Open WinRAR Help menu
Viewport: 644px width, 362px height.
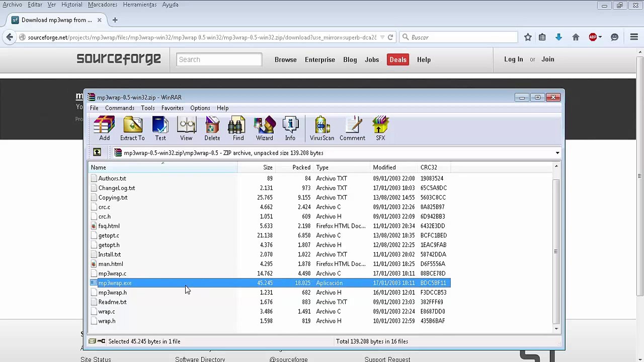tap(222, 108)
